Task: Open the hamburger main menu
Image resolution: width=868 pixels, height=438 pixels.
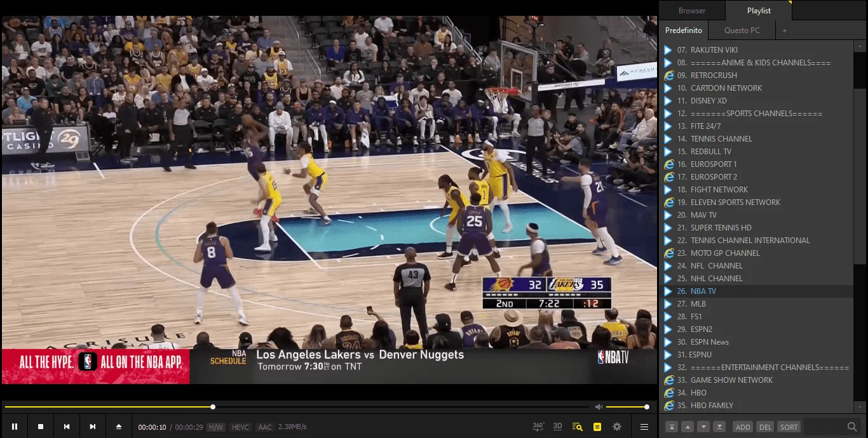Action: click(x=644, y=427)
